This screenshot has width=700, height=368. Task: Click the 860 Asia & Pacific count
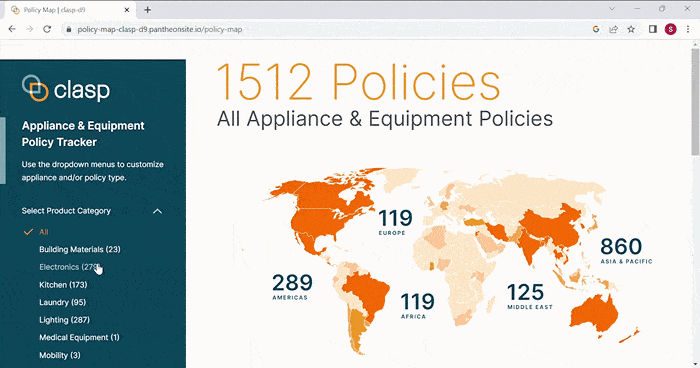click(x=626, y=250)
